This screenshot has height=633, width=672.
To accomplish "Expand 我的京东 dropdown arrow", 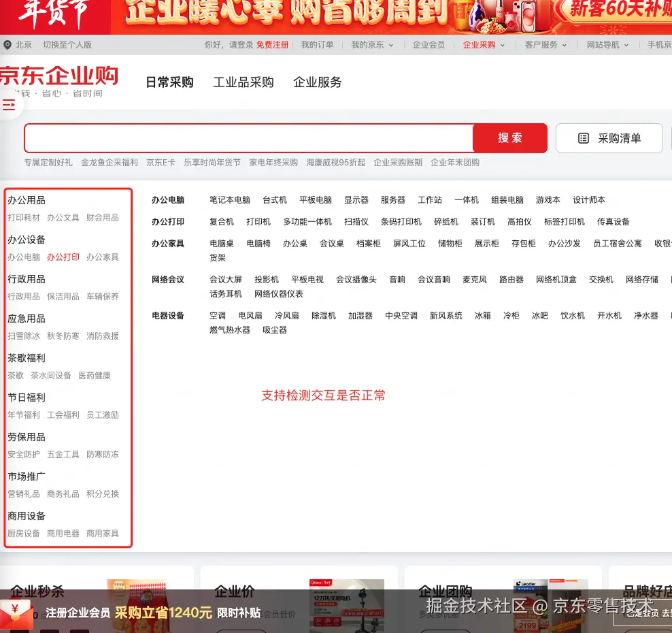I will click(x=391, y=45).
